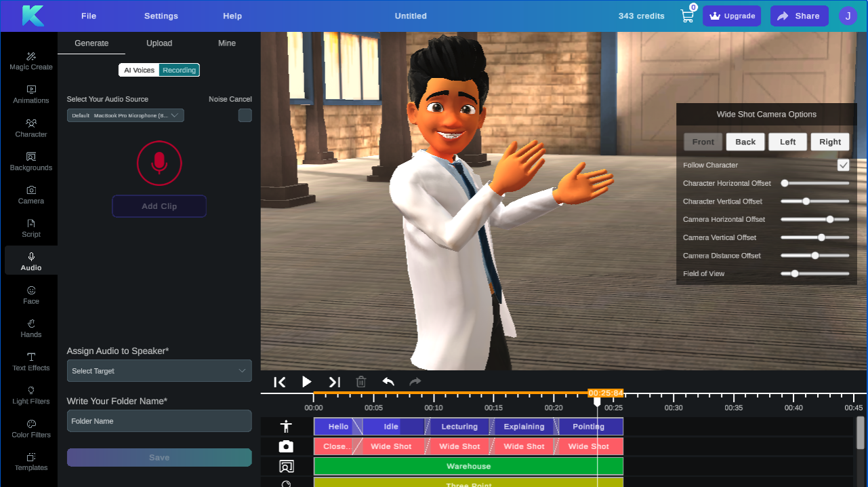Open the File menu
Image resolution: width=868 pixels, height=487 pixels.
[x=89, y=16]
